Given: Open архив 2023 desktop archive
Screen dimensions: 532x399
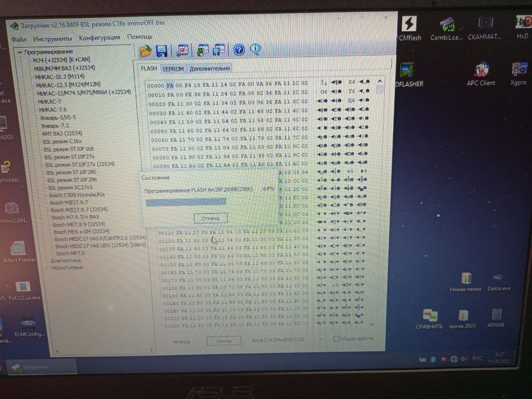Looking at the screenshot, I should click(462, 319).
